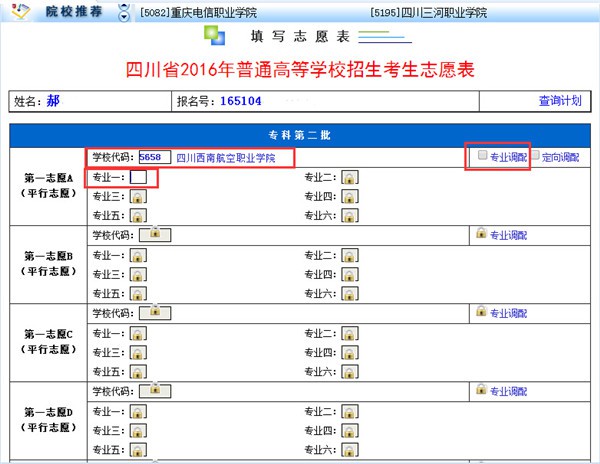Click locked 专业三 field of 第一志愿B

(138, 275)
